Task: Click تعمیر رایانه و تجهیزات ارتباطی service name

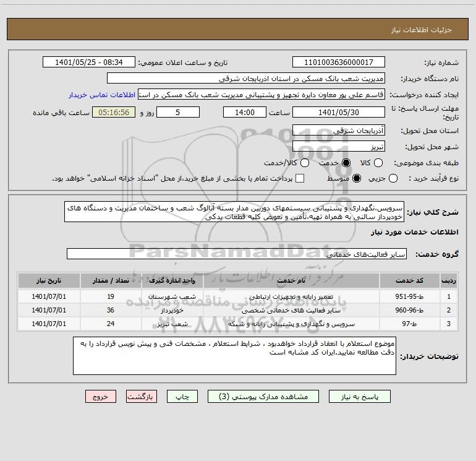Action: [x=291, y=297]
